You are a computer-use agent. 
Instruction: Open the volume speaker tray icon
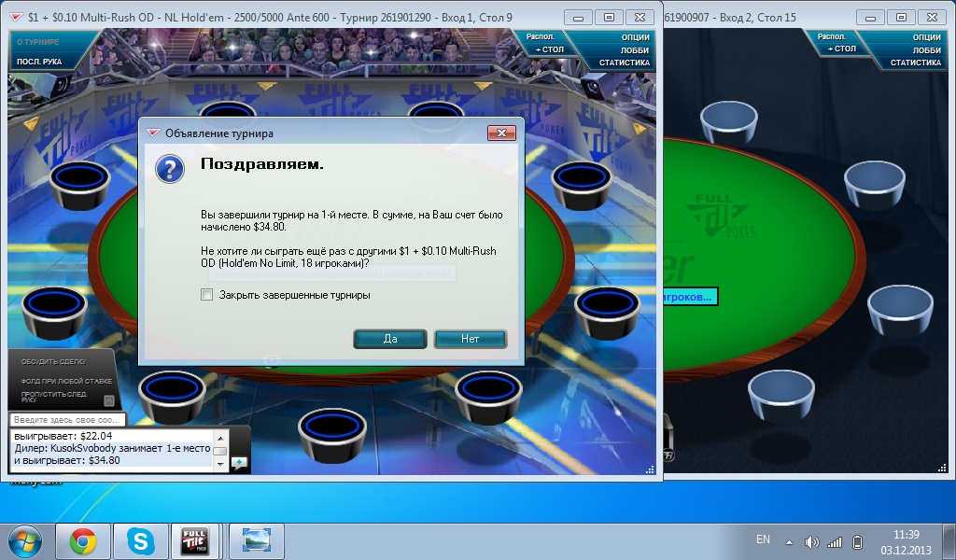click(811, 541)
